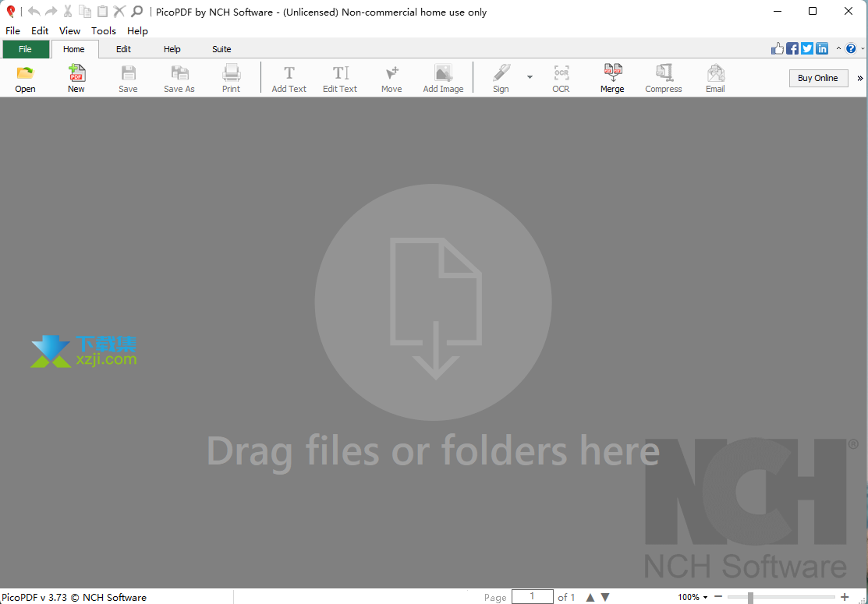The image size is (868, 604).
Task: Click the page number input field
Action: (x=533, y=596)
